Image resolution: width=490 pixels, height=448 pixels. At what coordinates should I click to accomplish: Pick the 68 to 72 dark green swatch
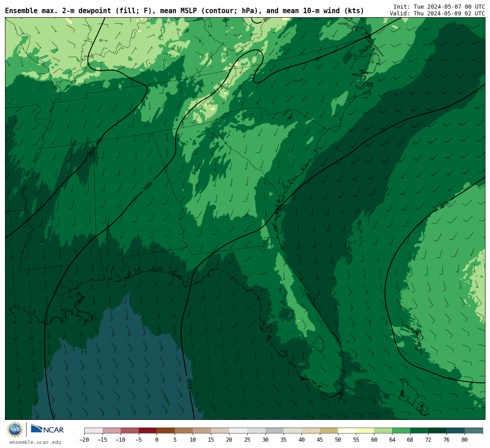[420, 430]
